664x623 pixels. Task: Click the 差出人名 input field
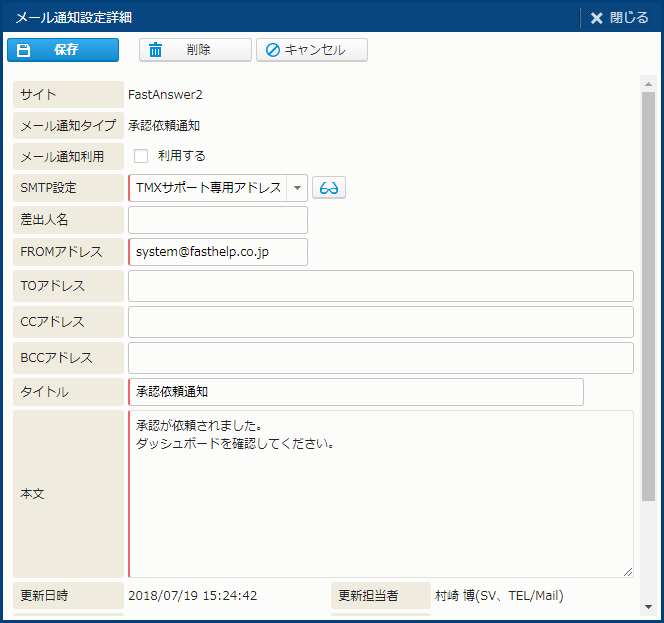218,220
